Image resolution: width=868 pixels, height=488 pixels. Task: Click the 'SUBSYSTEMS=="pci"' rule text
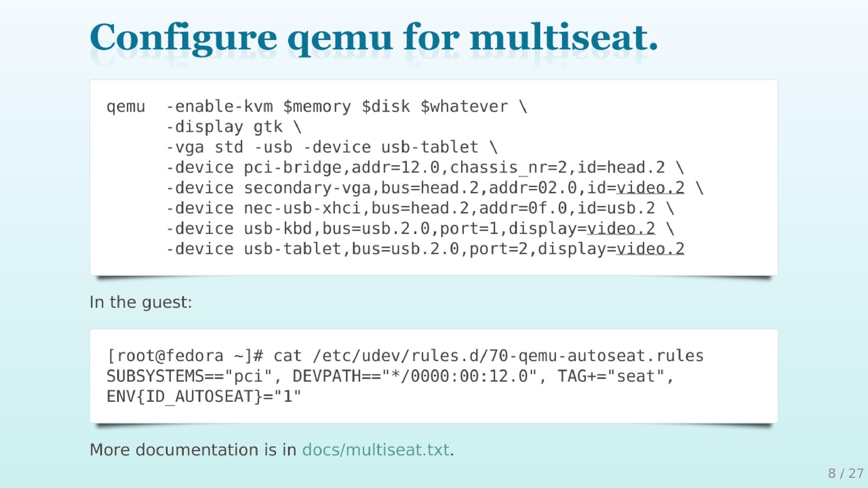189,376
